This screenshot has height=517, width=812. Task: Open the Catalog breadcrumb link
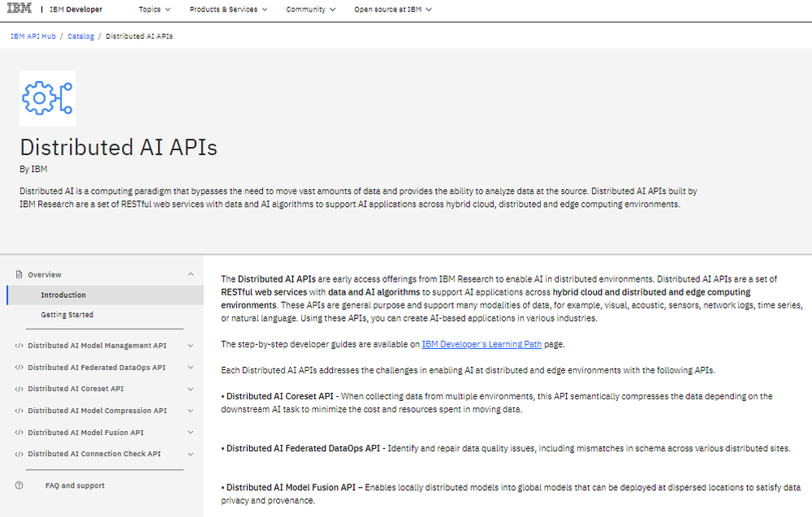80,37
